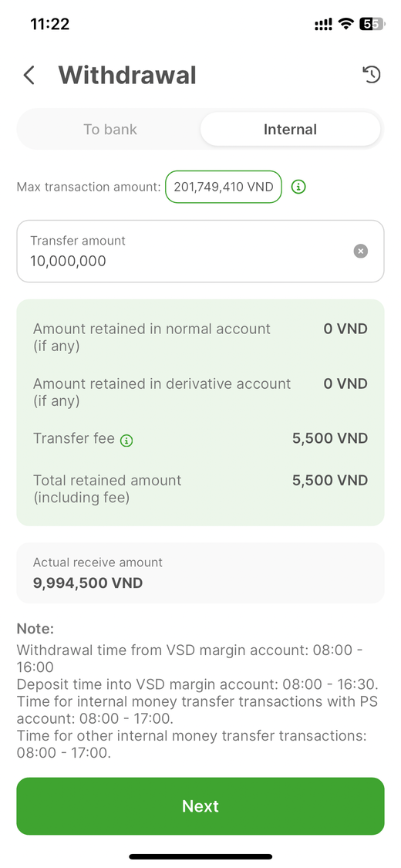Screen dimensions: 401x868
Task: Tap the Withdrawal page title
Action: click(127, 76)
